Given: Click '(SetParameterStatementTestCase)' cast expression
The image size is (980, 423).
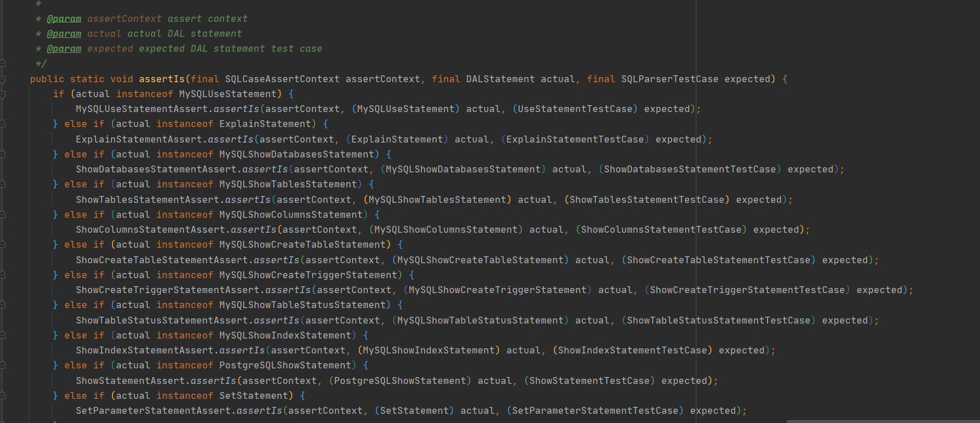Looking at the screenshot, I should (x=595, y=411).
